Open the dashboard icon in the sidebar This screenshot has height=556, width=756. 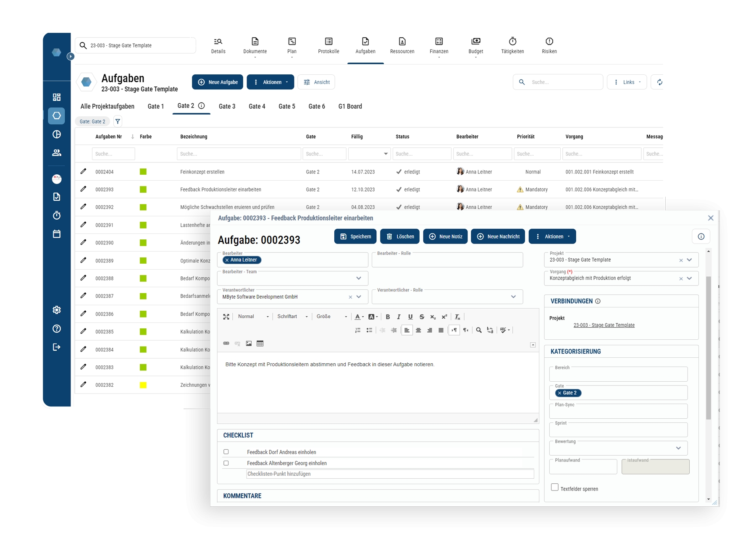click(57, 97)
